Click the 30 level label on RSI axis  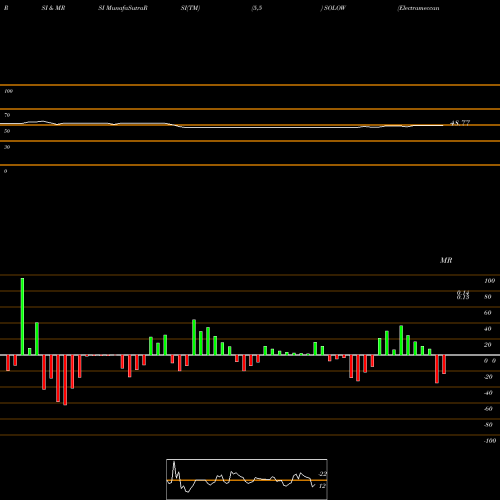pos(7,147)
